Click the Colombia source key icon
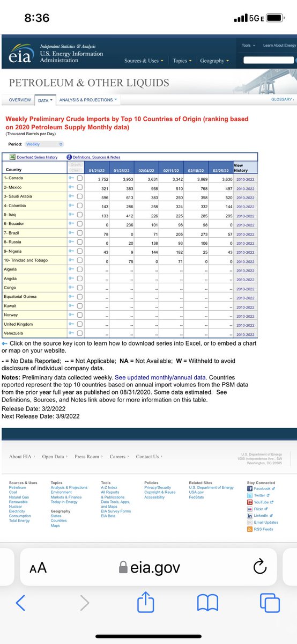 pyautogui.click(x=71, y=206)
